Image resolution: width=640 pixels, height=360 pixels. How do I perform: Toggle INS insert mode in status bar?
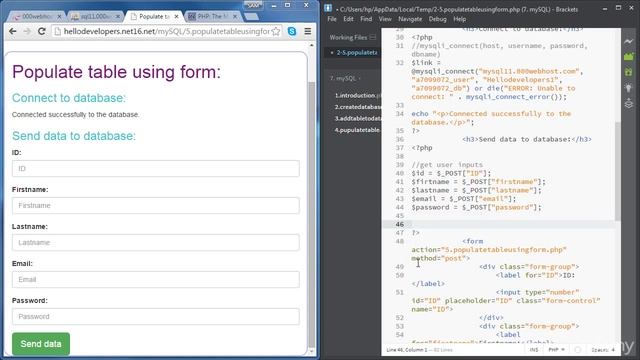pyautogui.click(x=534, y=350)
